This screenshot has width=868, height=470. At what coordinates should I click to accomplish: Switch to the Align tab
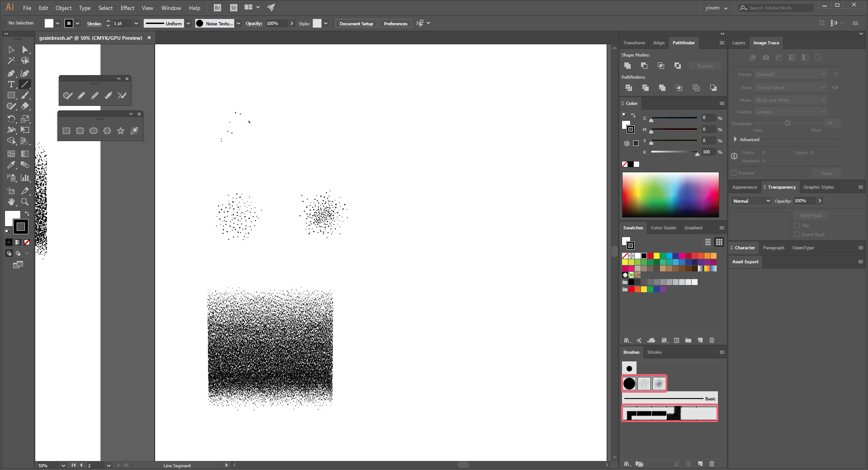click(659, 43)
